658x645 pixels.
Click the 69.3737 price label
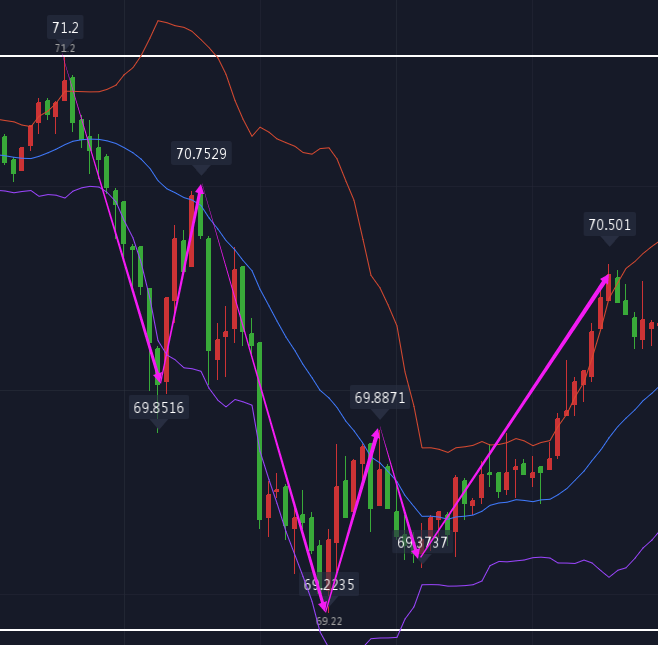click(x=422, y=543)
